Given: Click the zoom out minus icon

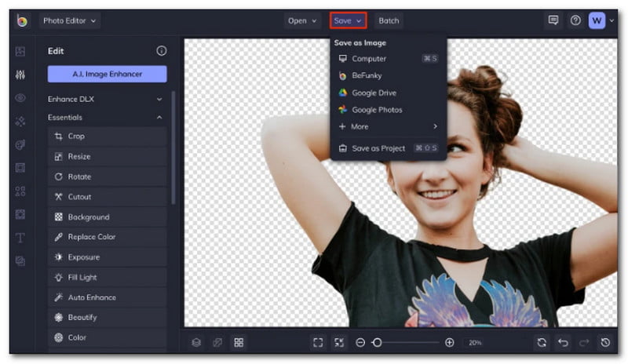Looking at the screenshot, I should click(360, 343).
